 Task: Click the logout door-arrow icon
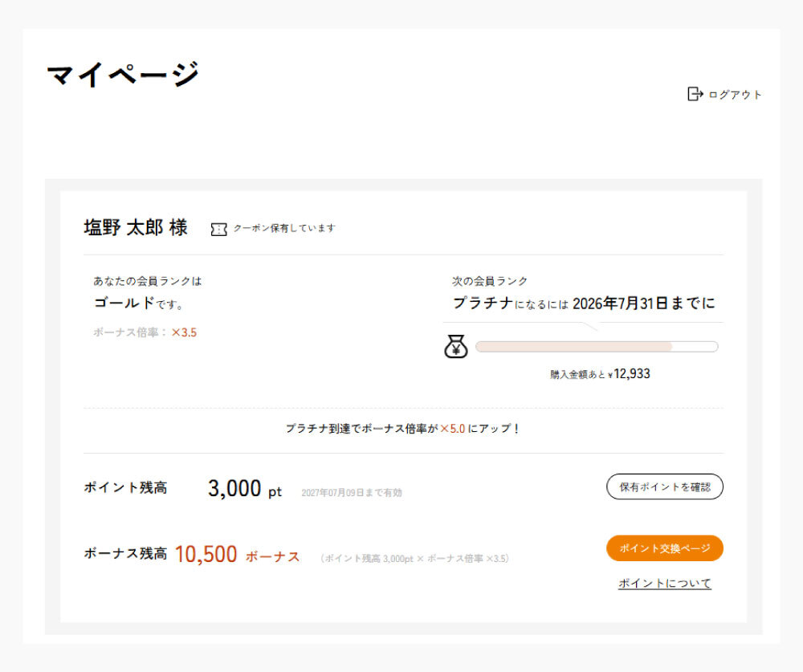click(x=695, y=94)
